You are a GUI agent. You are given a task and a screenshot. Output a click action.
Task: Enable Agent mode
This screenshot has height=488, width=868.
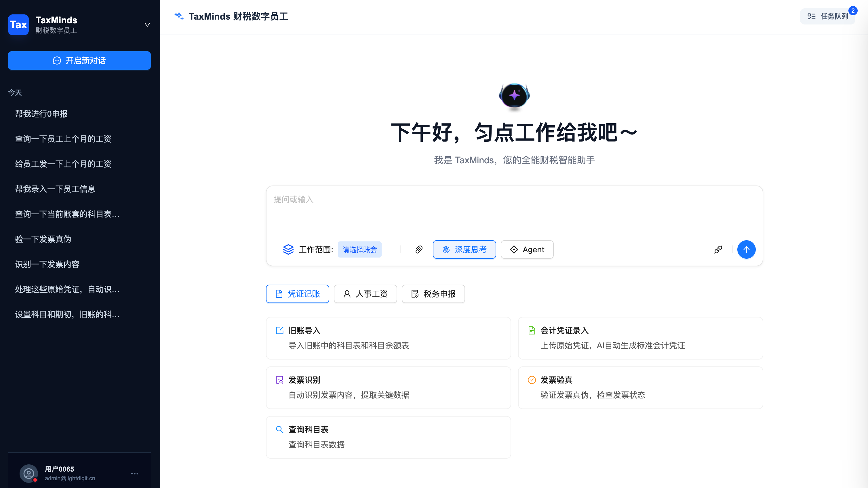(527, 249)
